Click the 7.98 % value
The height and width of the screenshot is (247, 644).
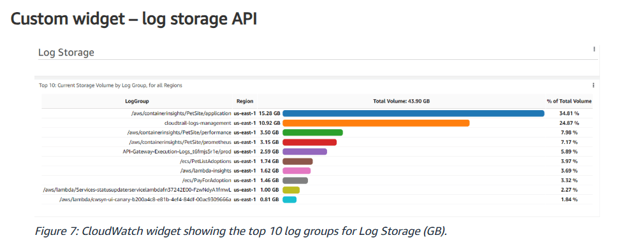pos(569,132)
